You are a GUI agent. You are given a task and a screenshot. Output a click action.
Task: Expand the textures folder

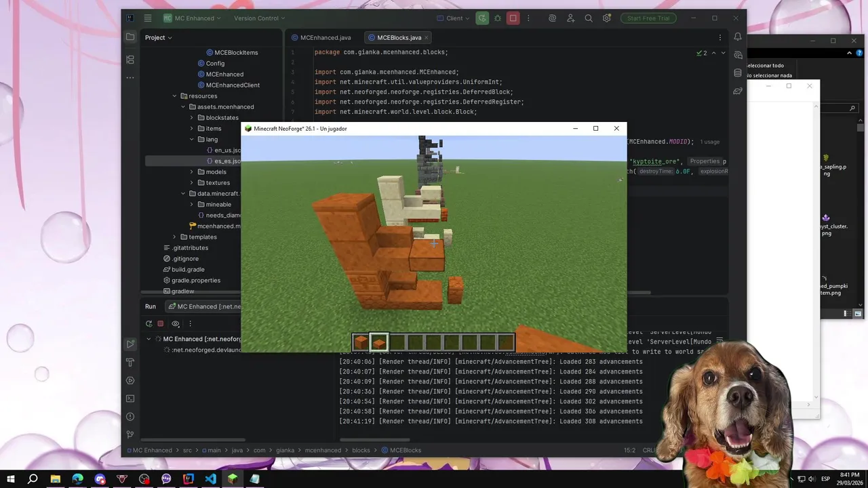[192, 182]
